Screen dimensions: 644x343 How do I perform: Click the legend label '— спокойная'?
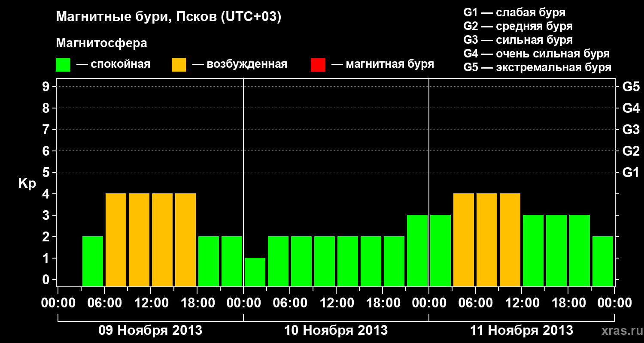113,64
